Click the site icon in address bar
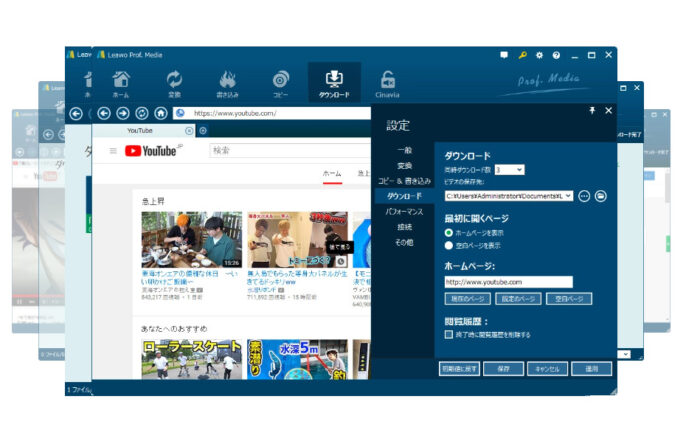Screen dimensions: 700x444 (180, 113)
